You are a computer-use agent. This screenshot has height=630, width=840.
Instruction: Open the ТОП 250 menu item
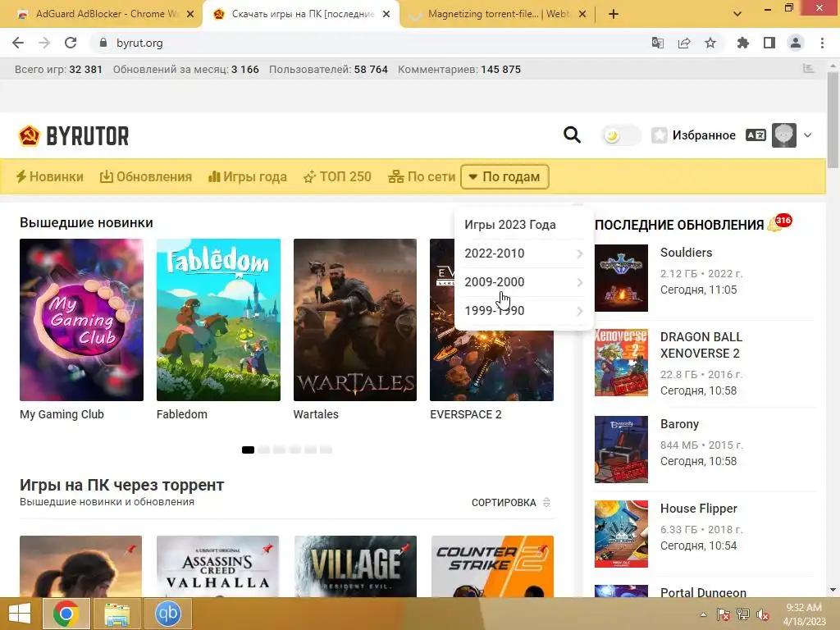[337, 177]
